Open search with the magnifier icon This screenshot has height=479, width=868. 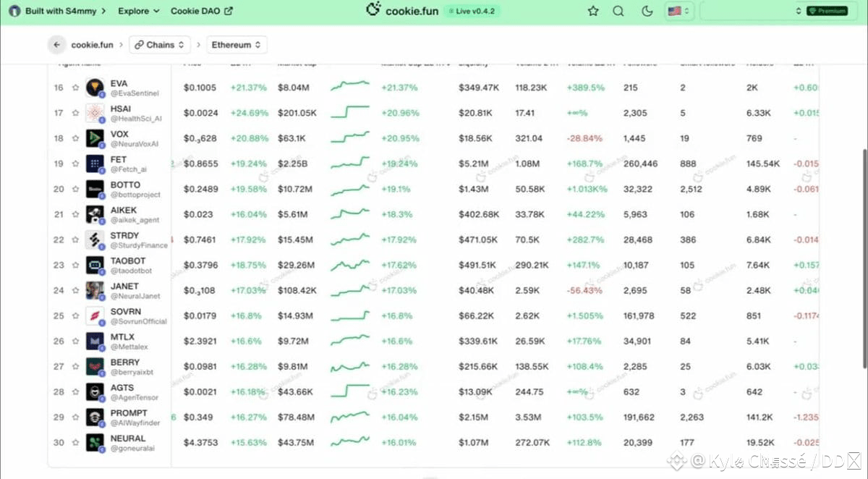[x=618, y=11]
